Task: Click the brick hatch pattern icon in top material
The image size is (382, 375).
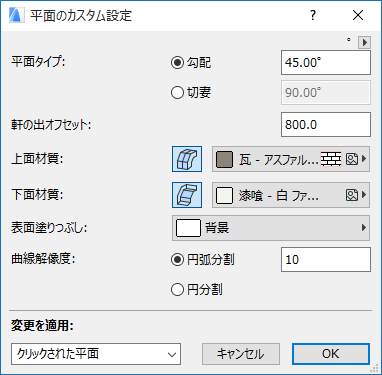Action: tap(331, 159)
